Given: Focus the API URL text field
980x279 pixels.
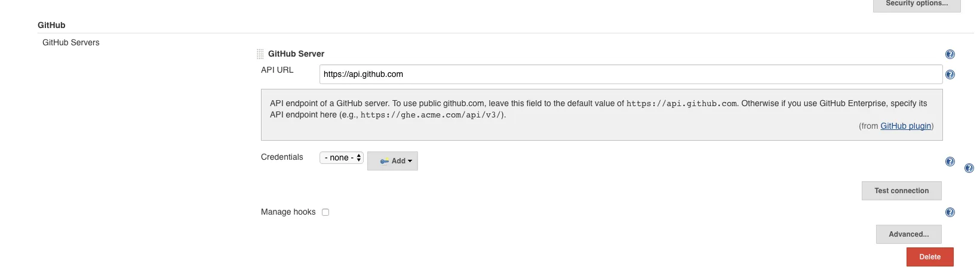Looking at the screenshot, I should [630, 75].
